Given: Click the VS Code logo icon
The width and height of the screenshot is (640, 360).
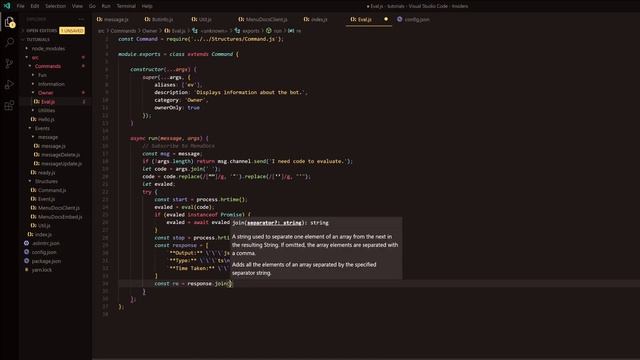Looking at the screenshot, I should [x=7, y=6].
